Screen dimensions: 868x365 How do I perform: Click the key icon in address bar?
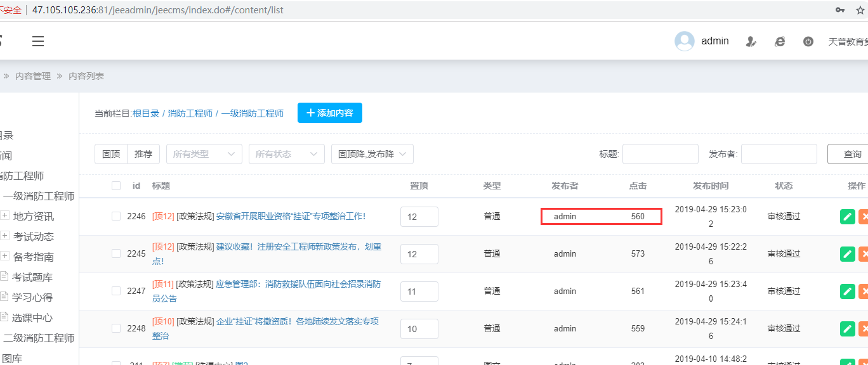[x=840, y=10]
